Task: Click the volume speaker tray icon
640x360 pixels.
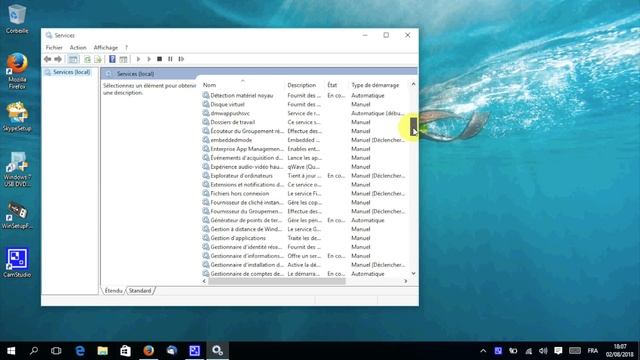Action: coord(543,351)
